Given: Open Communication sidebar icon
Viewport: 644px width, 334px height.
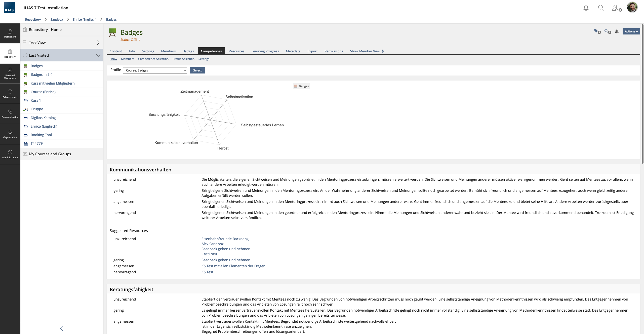Looking at the screenshot, I should click(x=10, y=114).
